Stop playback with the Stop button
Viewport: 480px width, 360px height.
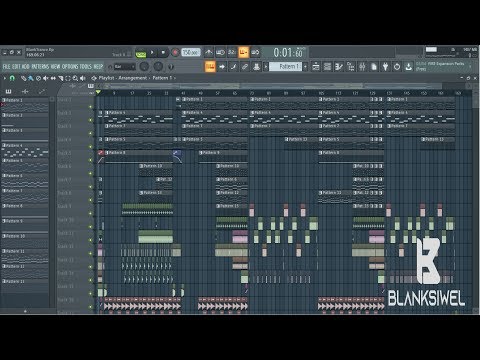pyautogui.click(x=163, y=53)
